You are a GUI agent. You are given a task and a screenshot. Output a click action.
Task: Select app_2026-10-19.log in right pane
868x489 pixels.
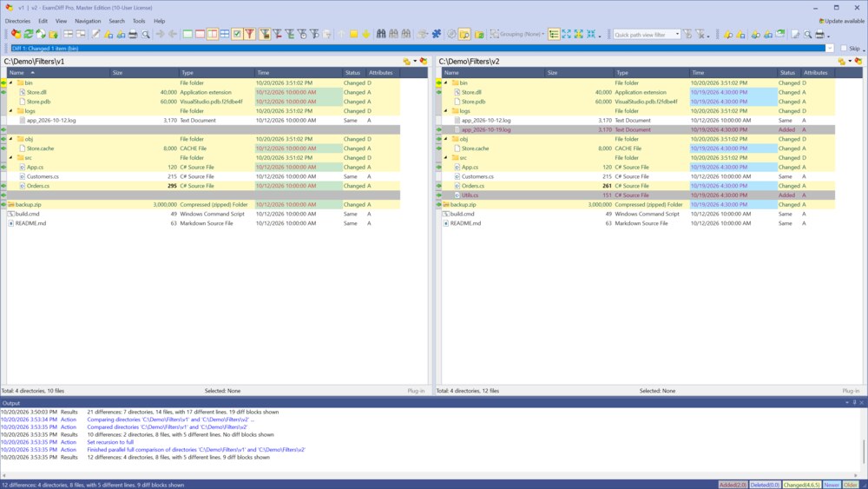pyautogui.click(x=486, y=129)
